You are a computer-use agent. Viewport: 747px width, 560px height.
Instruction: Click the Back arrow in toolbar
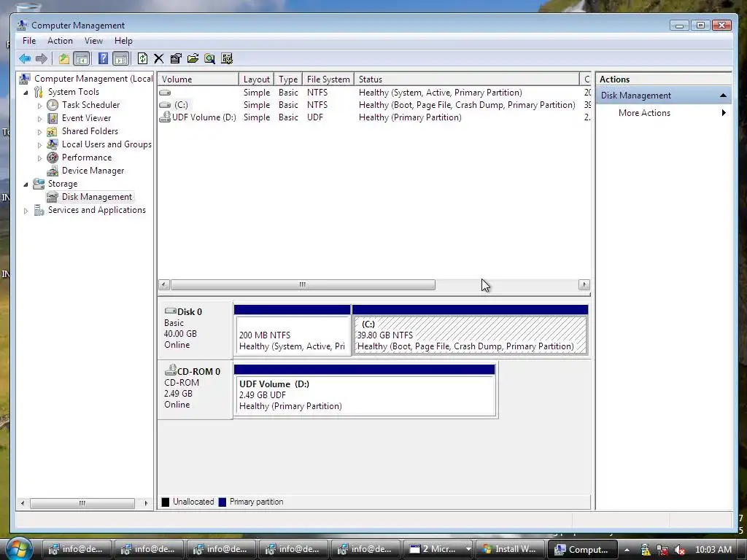[x=25, y=58]
